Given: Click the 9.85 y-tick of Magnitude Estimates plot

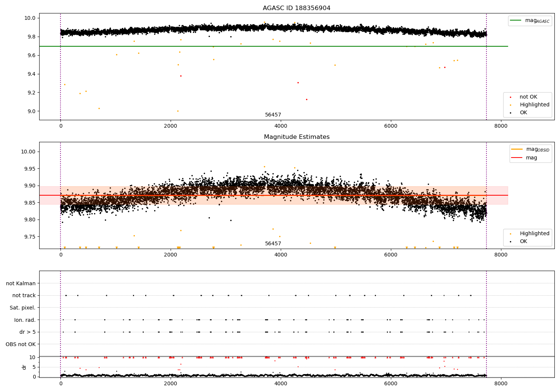Looking at the screenshot, I should click(x=31, y=203).
